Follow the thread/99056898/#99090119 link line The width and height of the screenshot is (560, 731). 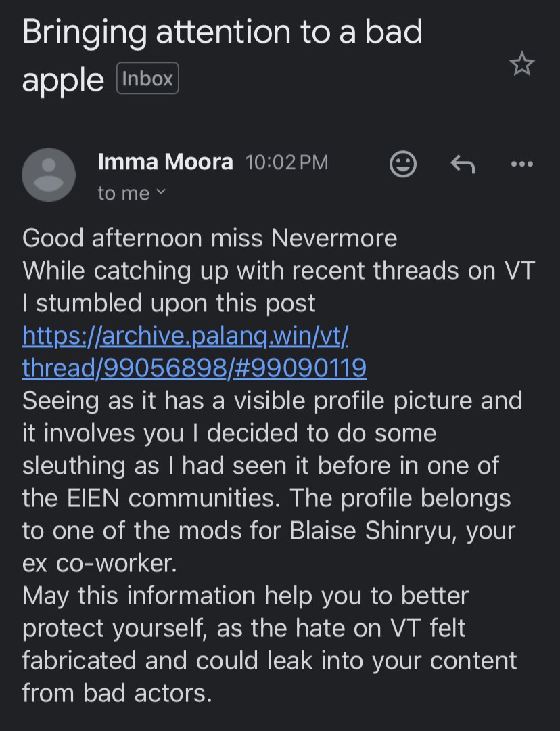tap(194, 368)
